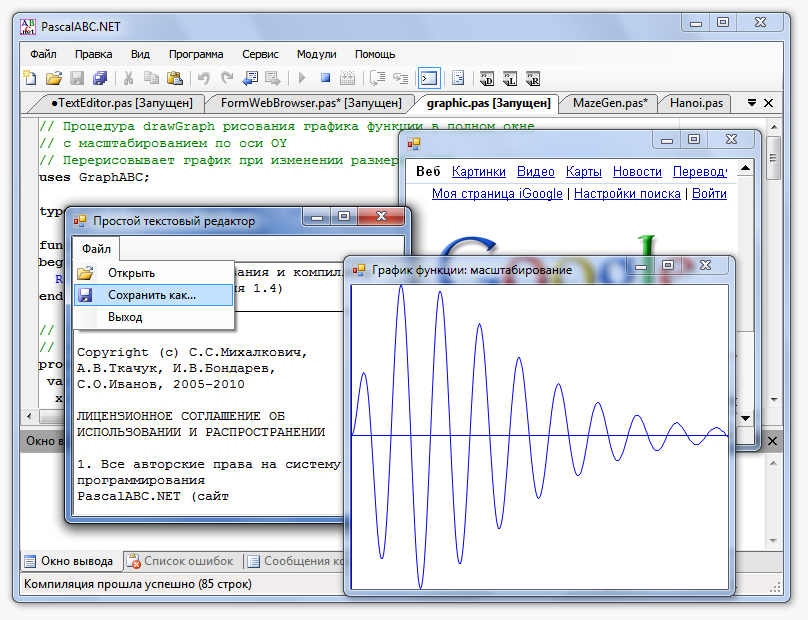Toggle the output window toolbar button
The height and width of the screenshot is (620, 808).
429,77
